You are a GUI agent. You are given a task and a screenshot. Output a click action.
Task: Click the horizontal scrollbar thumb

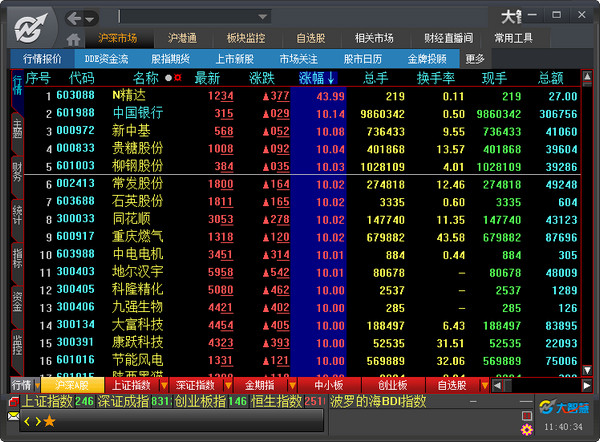point(507,385)
